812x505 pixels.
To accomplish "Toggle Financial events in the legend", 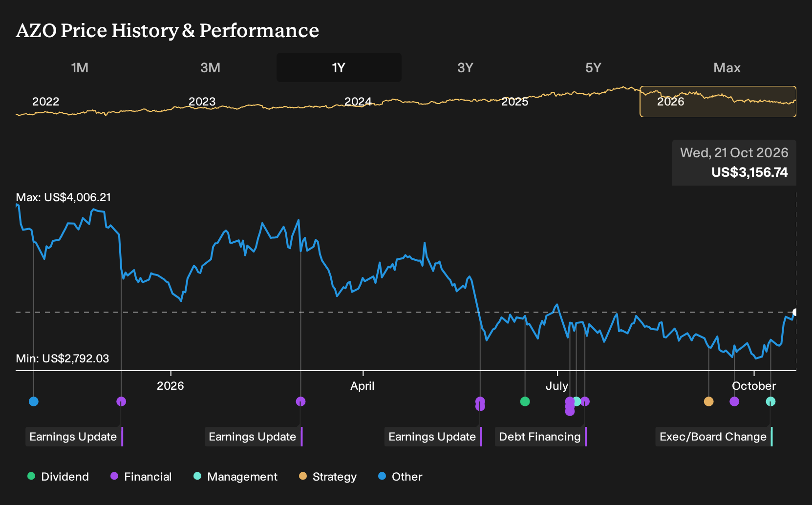I will coord(141,477).
